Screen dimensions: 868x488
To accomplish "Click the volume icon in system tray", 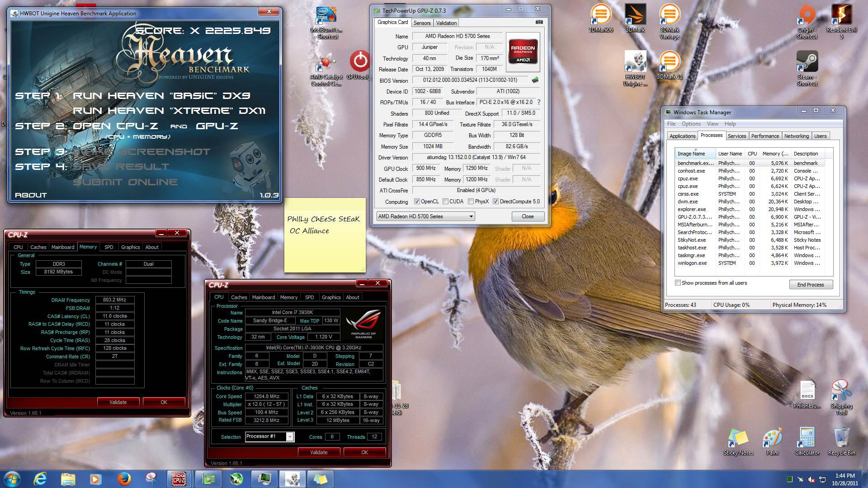I will (811, 479).
